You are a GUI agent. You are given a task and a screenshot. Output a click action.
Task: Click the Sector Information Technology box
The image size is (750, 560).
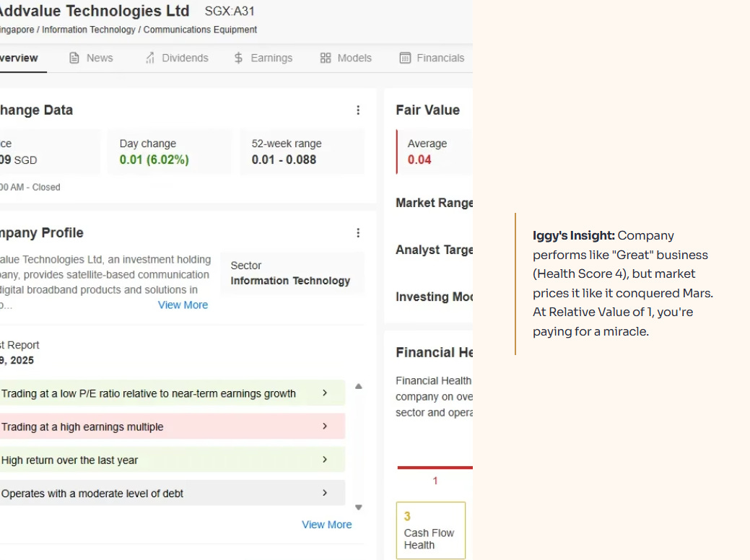(292, 273)
